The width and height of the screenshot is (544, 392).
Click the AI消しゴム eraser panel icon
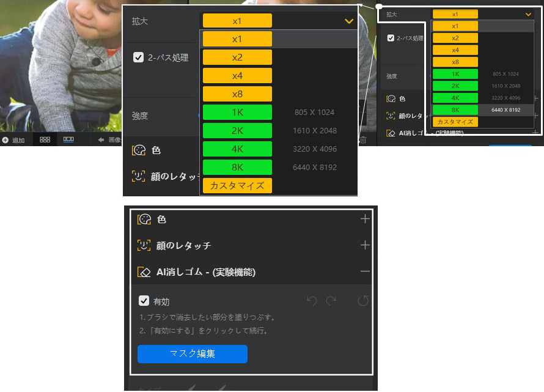coord(142,271)
